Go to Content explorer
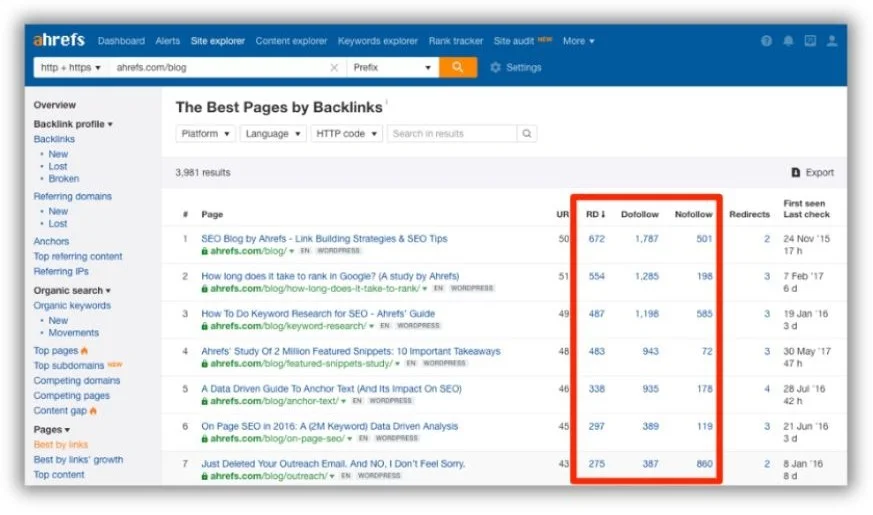This screenshot has height=515, width=873. coord(291,41)
